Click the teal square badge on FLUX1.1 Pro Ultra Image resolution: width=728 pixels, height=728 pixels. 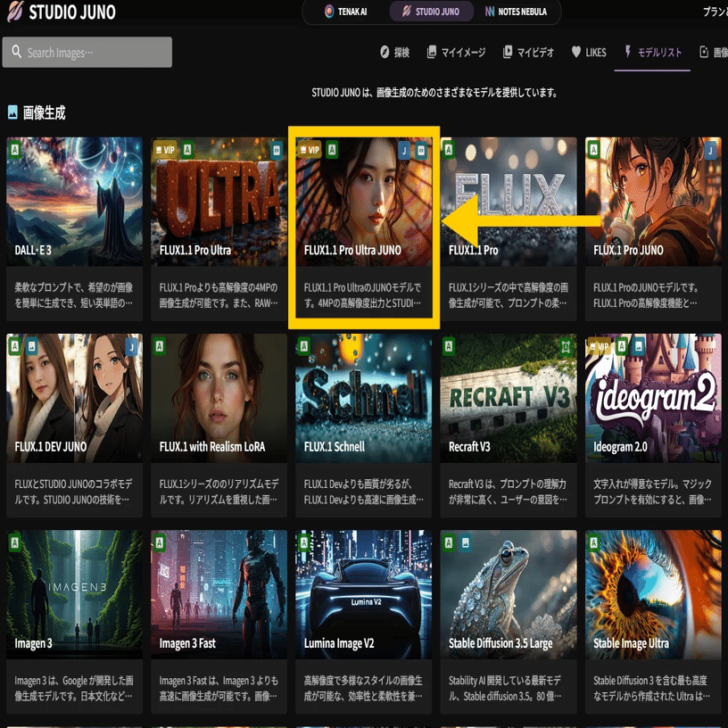point(277,150)
